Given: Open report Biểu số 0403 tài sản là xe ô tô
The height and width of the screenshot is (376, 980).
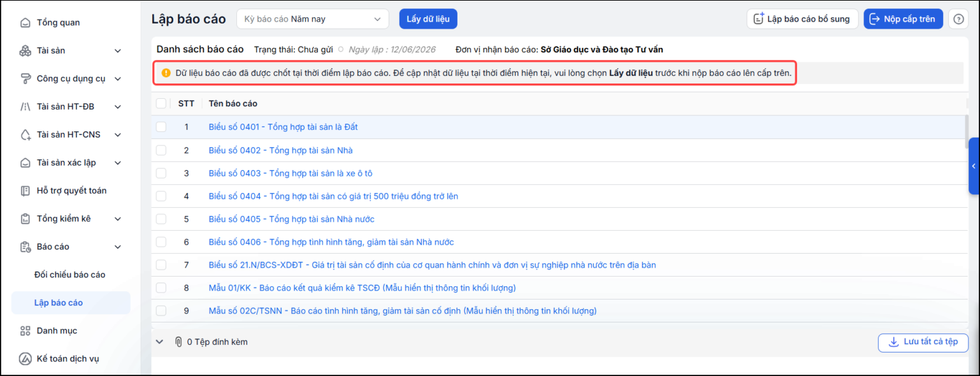Looking at the screenshot, I should [291, 173].
